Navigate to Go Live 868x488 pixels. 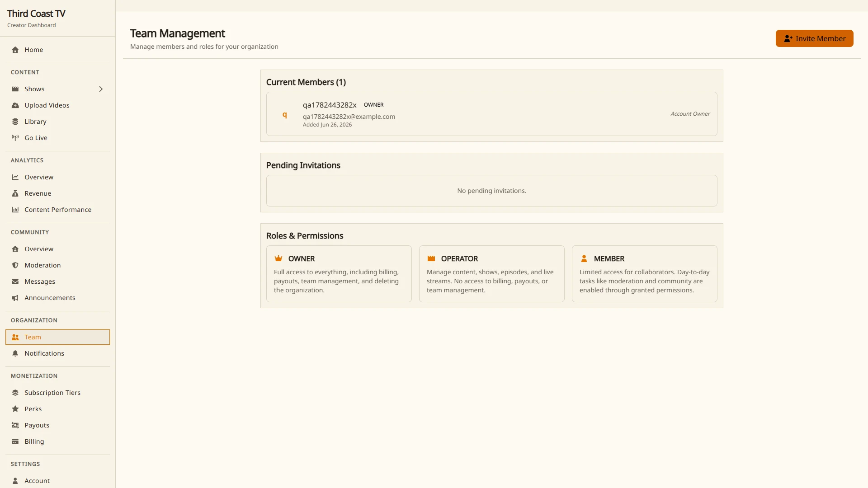(x=57, y=138)
